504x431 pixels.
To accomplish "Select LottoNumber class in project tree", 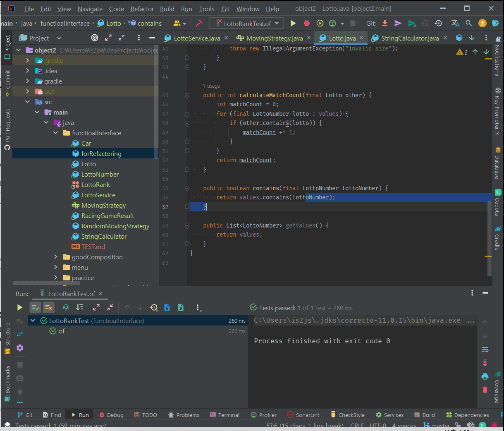I will (100, 175).
